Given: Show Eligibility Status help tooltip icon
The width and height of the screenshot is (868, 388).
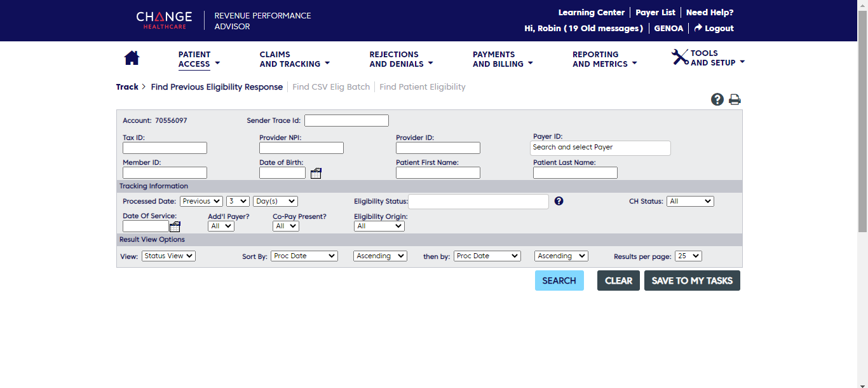Looking at the screenshot, I should [x=559, y=201].
